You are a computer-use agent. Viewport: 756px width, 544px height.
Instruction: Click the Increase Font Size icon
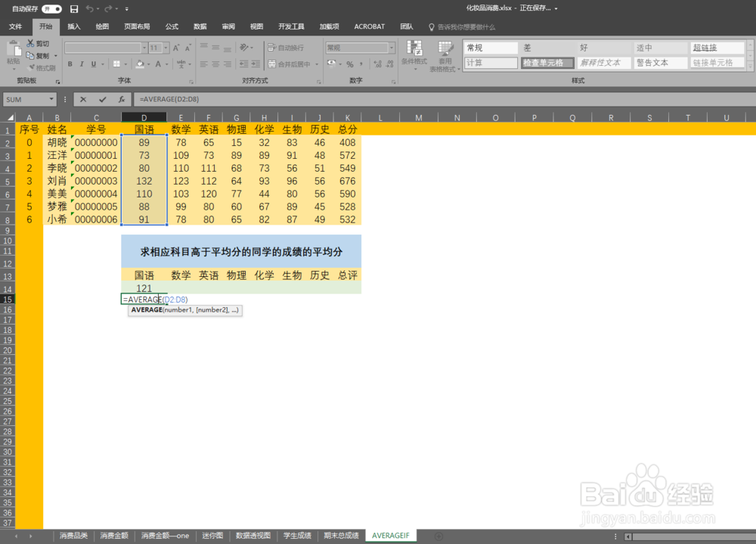[176, 48]
